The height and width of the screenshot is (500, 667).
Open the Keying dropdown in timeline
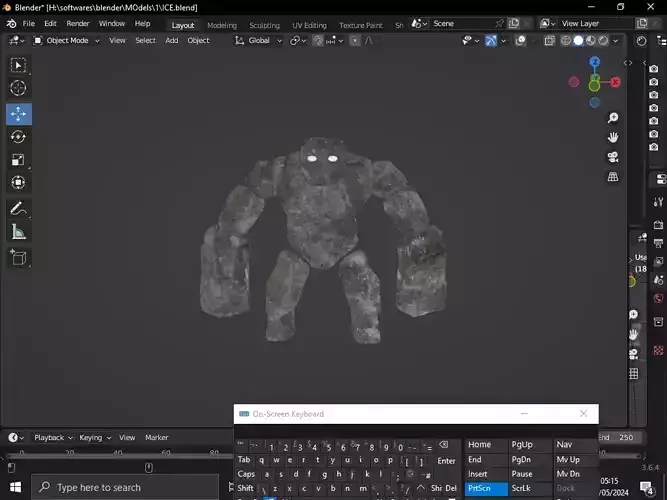click(x=95, y=437)
